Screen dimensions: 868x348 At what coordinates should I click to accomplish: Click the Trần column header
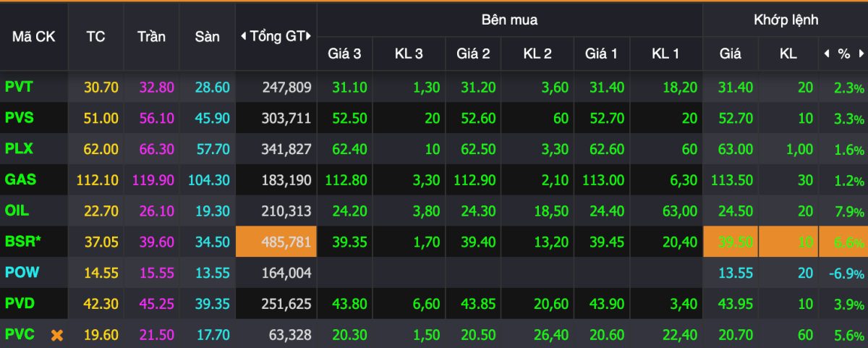[151, 36]
